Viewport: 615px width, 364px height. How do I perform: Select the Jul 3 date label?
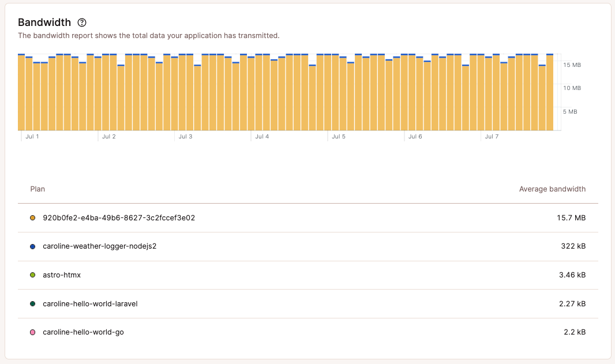pyautogui.click(x=186, y=136)
